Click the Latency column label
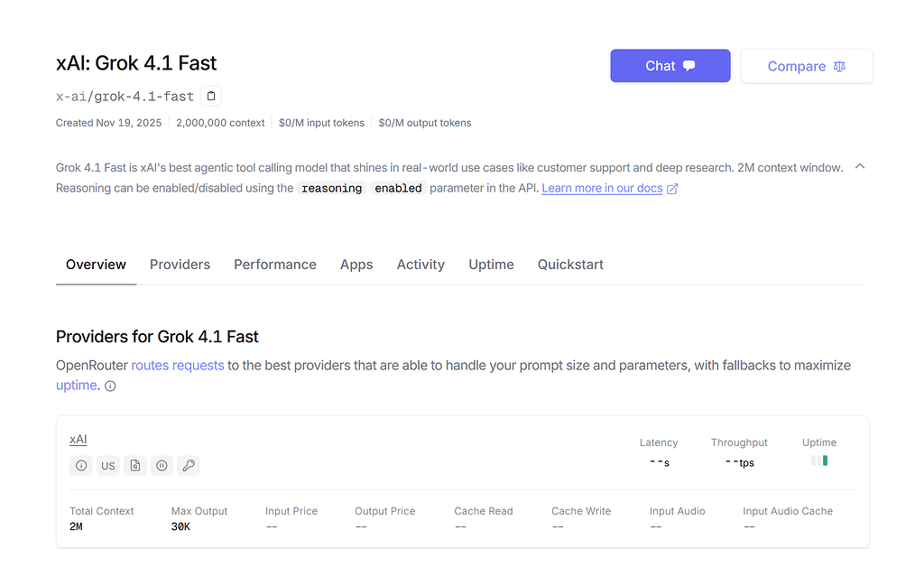The width and height of the screenshot is (924, 577). 658,442
